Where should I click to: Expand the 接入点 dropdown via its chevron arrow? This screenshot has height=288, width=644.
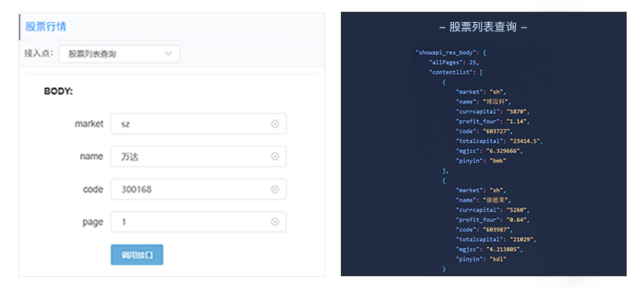pos(168,53)
